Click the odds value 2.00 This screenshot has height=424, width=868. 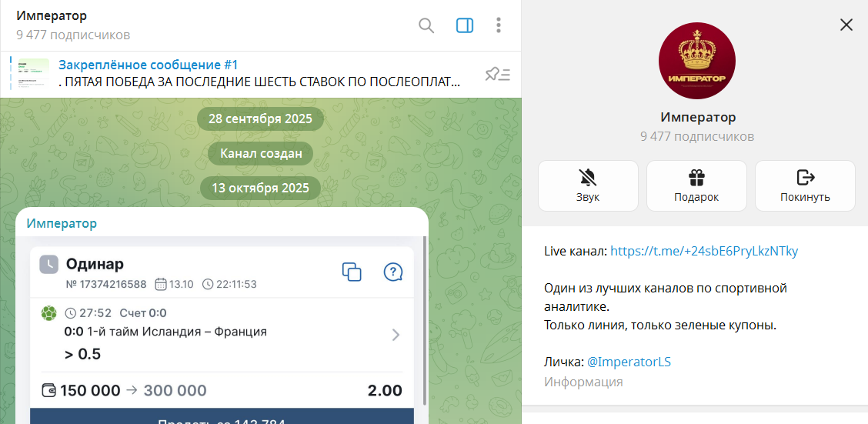pos(385,391)
